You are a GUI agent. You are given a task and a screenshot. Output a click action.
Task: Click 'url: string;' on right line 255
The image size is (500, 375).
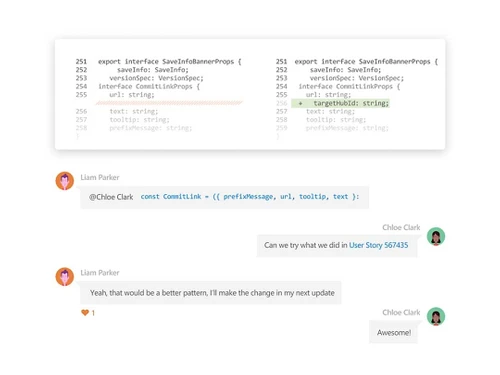click(x=328, y=95)
